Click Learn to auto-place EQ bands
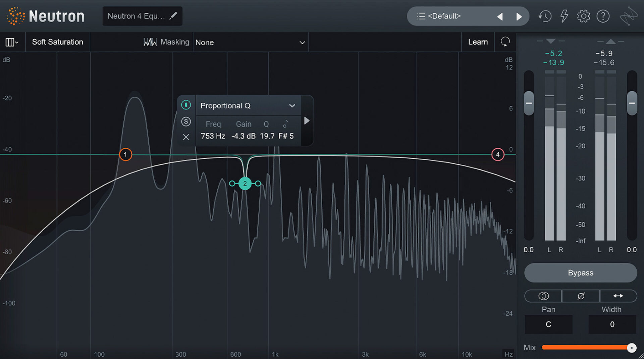Screen dimensions: 644x359 tap(478, 42)
